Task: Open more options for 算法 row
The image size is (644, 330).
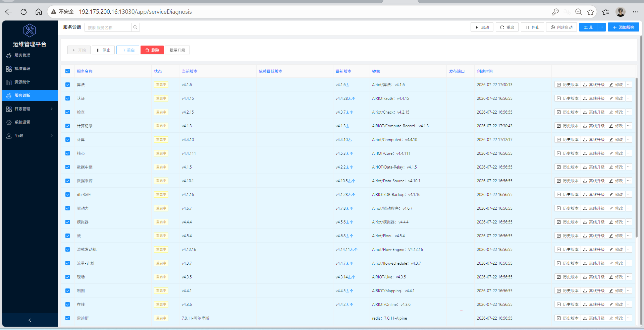Action: [629, 85]
